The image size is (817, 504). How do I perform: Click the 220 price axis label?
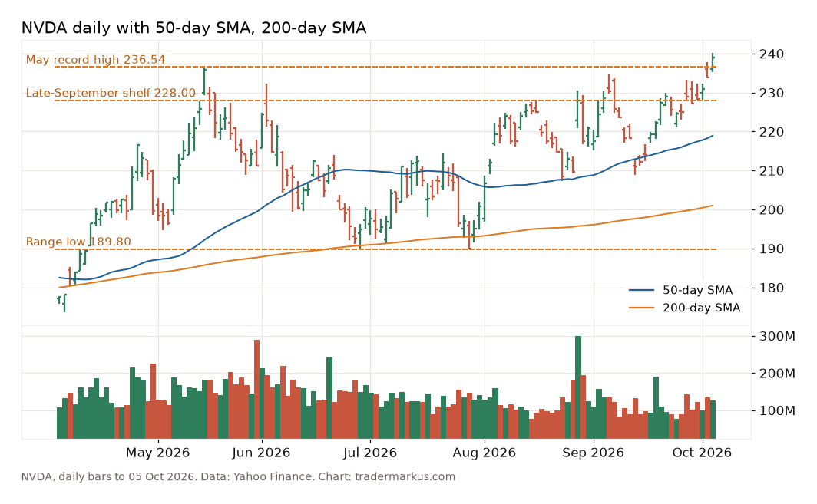(x=770, y=132)
